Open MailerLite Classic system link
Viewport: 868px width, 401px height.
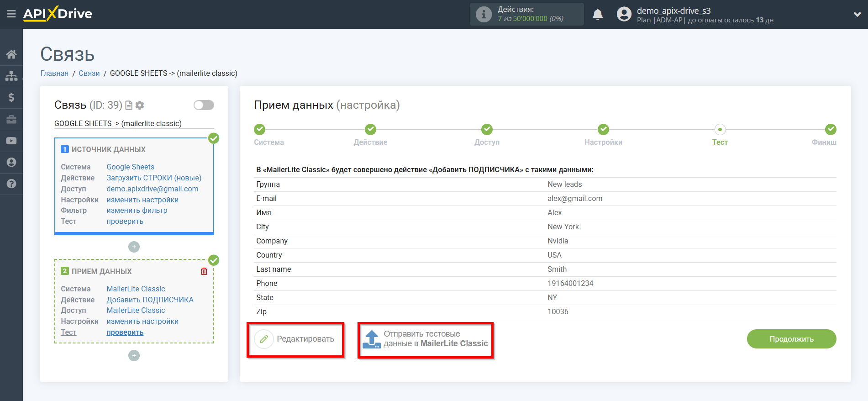click(x=136, y=289)
